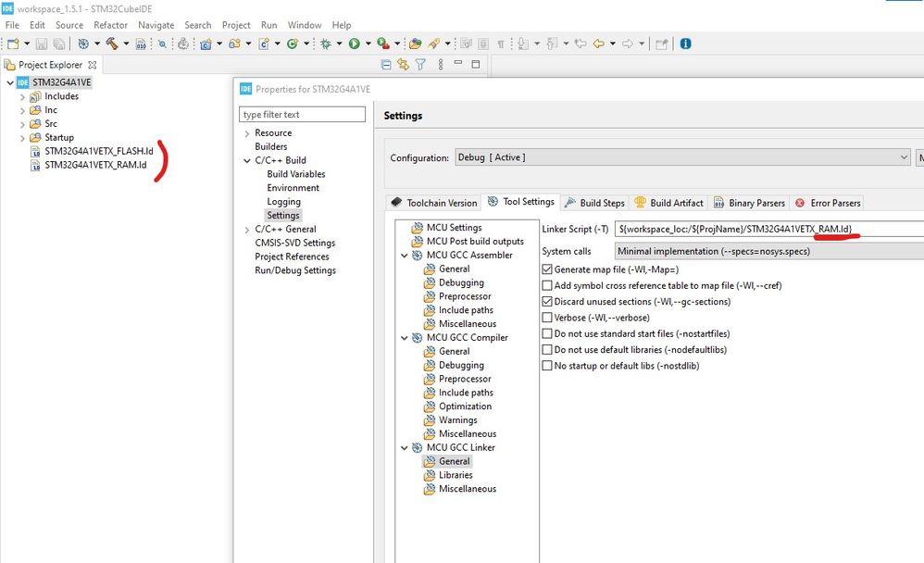The image size is (924, 563).
Task: Click the Last Edit Location arrow icon
Action: [x=581, y=44]
